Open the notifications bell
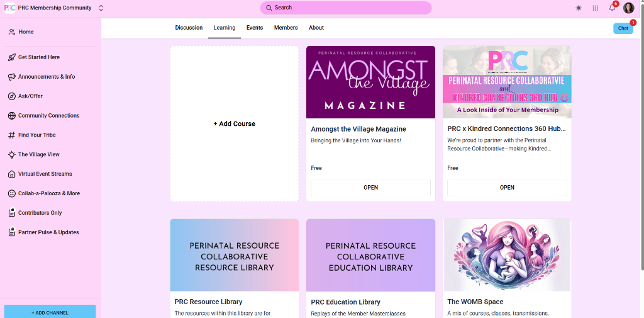This screenshot has width=644, height=318. pyautogui.click(x=612, y=8)
